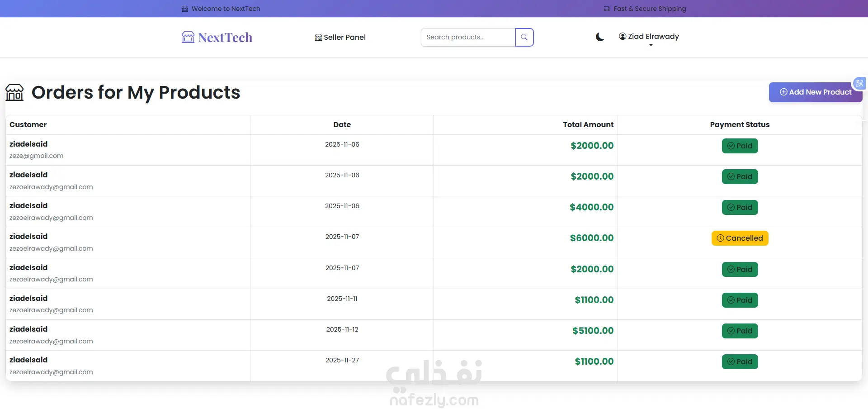Click the NextTech brand name link

(225, 38)
